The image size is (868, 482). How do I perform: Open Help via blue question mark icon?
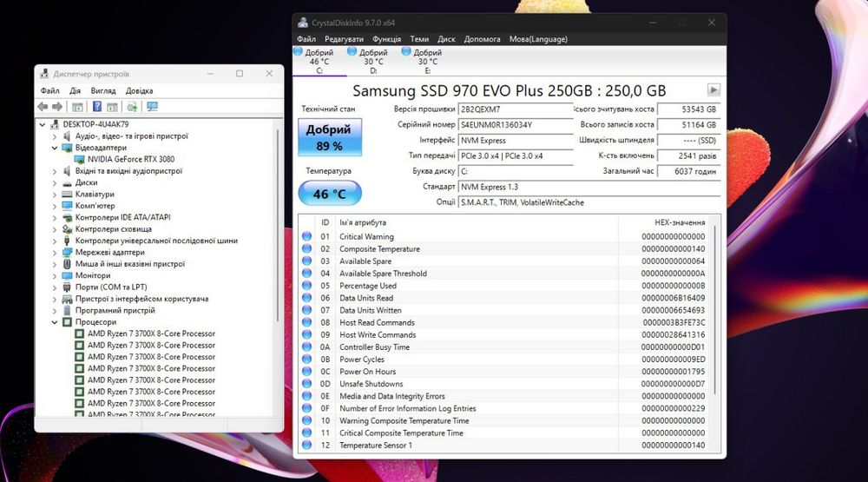[x=97, y=106]
